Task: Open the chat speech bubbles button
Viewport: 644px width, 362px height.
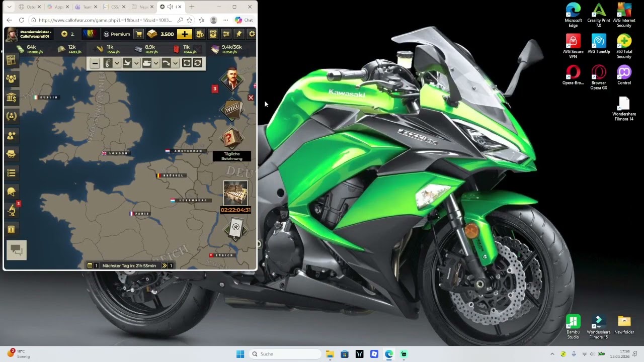Action: [x=16, y=250]
